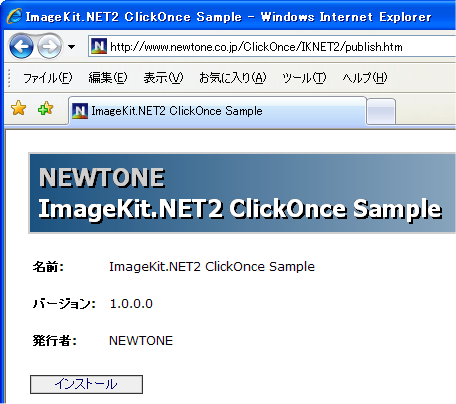Open a new blank tab
Screen dimensions: 456x404
click(381, 112)
